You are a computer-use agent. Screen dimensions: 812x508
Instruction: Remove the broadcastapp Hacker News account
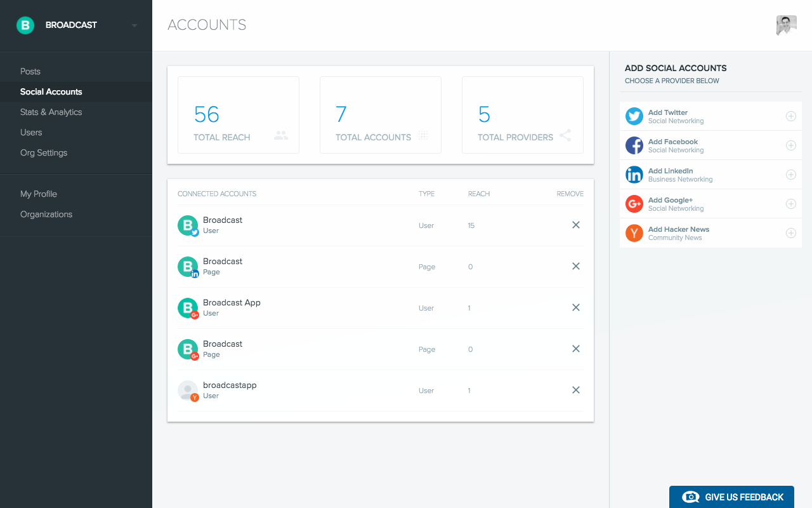(575, 390)
